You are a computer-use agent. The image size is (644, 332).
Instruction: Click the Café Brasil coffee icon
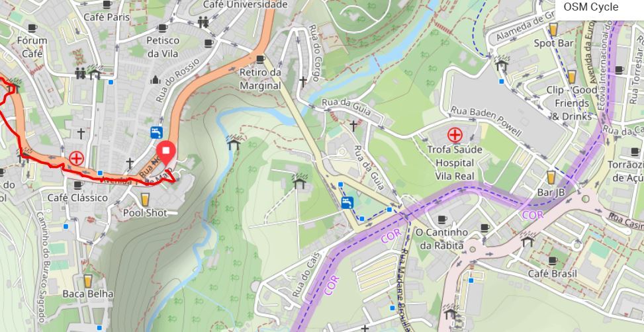point(553,261)
